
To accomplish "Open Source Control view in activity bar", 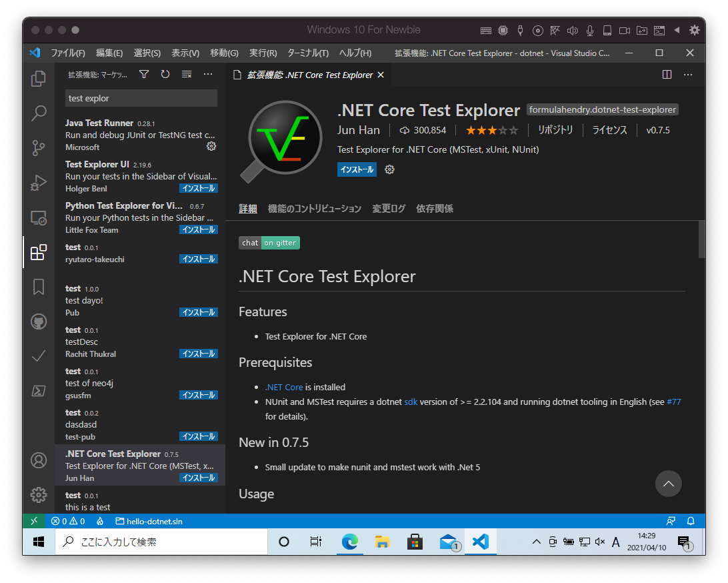I will coord(39,147).
